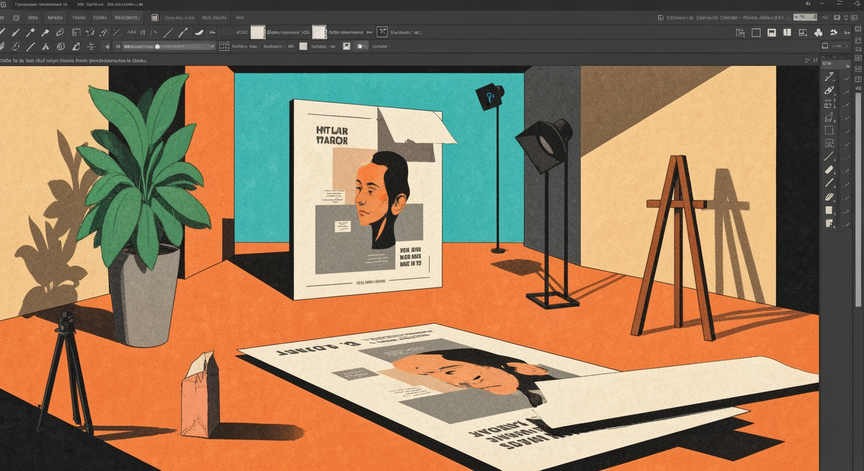
Task: Click the left-pointing arrow before the slider
Action: (107, 46)
